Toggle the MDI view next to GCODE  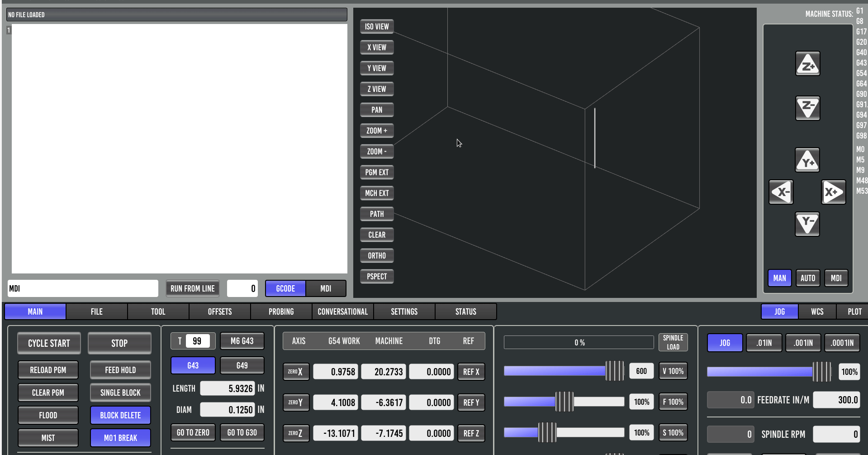[x=326, y=288]
